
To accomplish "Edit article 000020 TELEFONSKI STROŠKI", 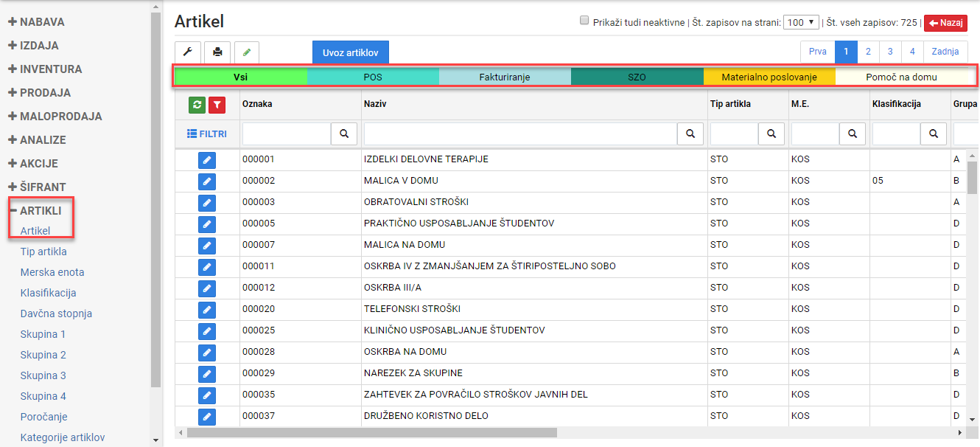I will [207, 309].
